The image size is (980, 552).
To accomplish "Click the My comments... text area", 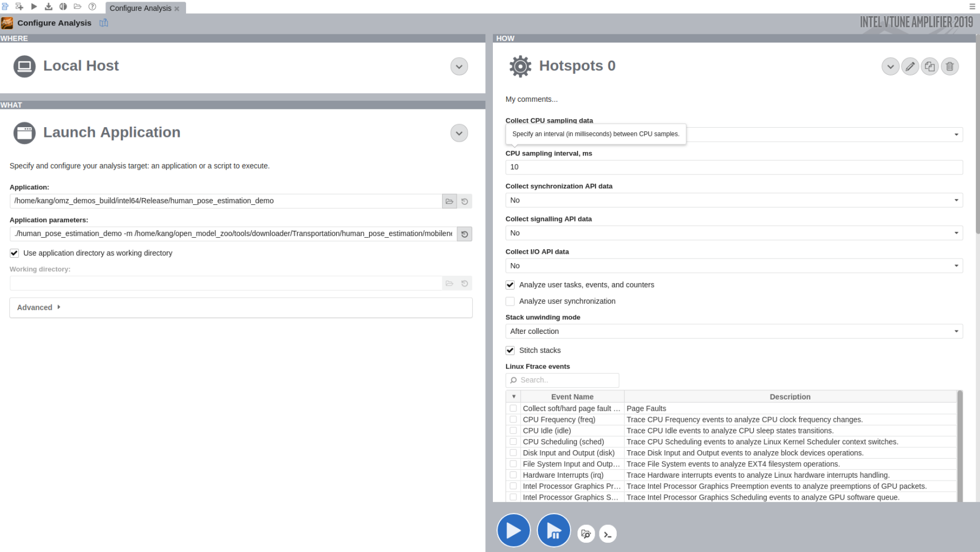I will pyautogui.click(x=531, y=99).
